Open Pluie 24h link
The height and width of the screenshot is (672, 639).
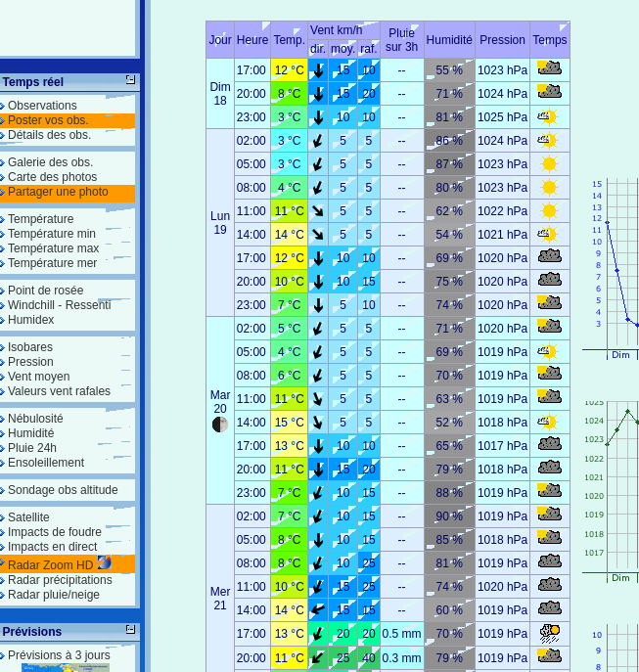pyautogui.click(x=32, y=448)
